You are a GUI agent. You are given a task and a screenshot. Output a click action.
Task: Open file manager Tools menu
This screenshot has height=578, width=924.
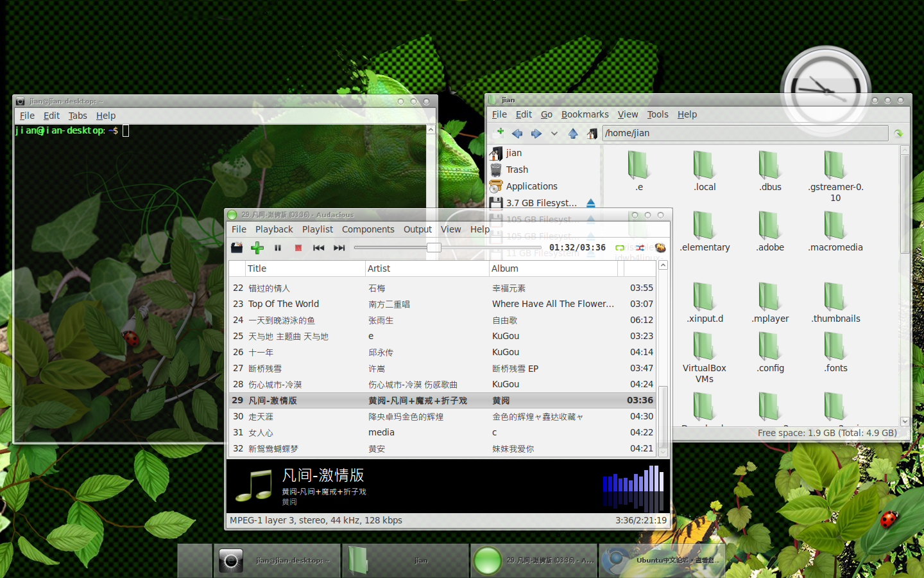(658, 114)
